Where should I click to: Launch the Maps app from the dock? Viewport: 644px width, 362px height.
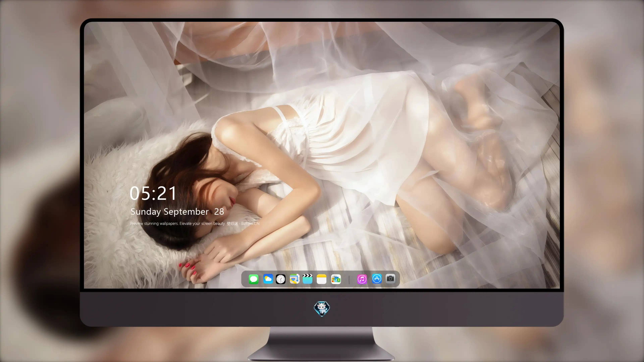(294, 279)
